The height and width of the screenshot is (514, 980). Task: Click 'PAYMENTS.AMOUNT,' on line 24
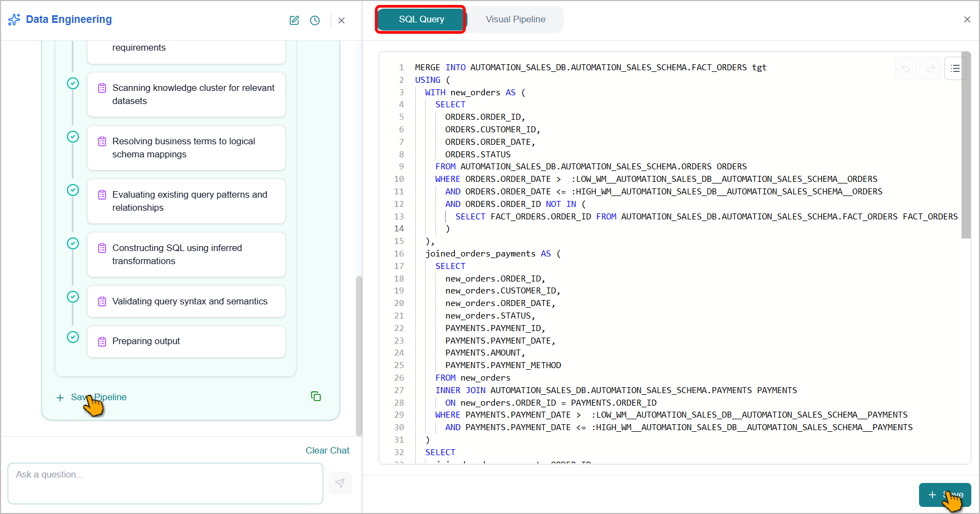click(485, 353)
